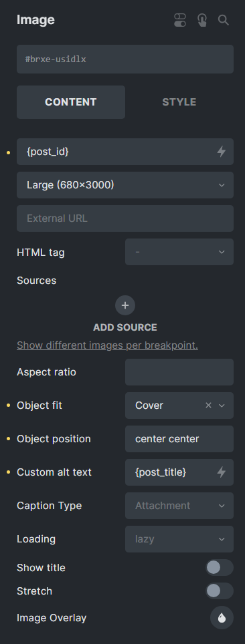Open the 'Show different images per breakpoint' link
The height and width of the screenshot is (644, 245).
(108, 345)
